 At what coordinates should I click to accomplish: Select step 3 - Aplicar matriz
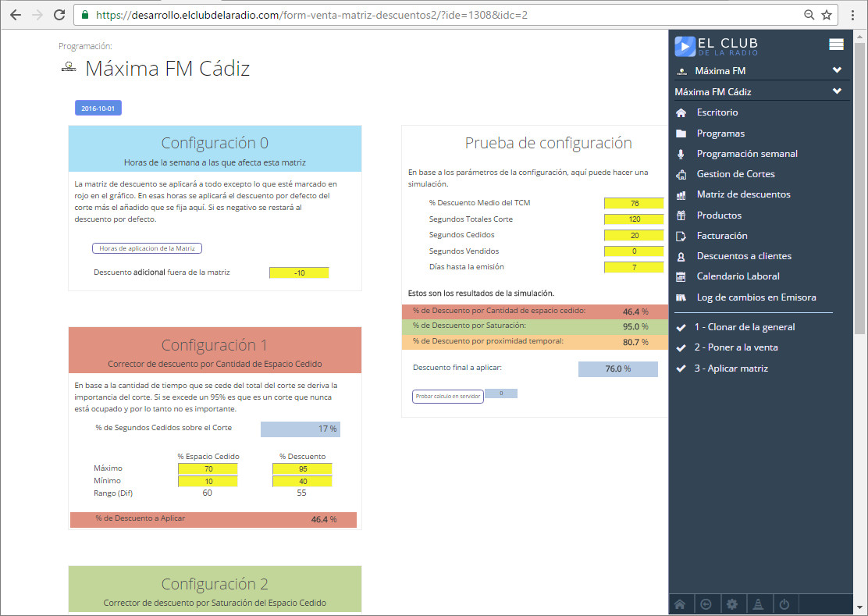(x=731, y=369)
